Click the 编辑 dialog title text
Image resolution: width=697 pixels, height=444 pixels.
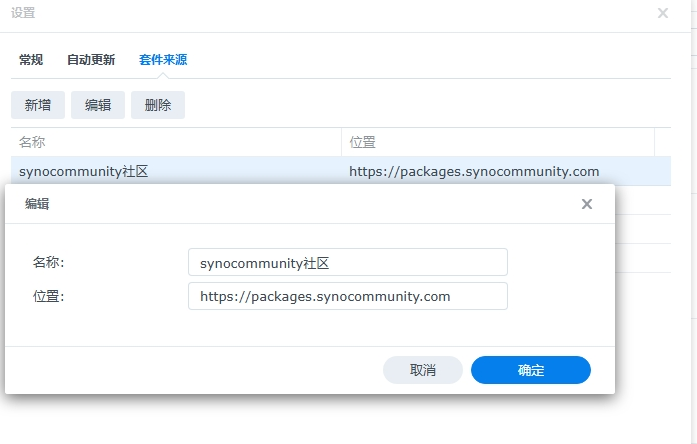pos(37,204)
